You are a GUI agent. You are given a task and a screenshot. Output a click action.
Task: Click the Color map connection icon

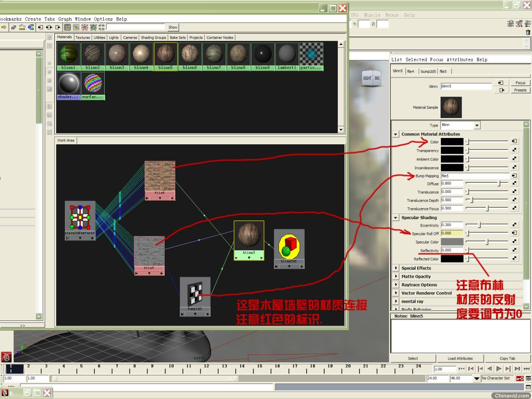point(515,142)
